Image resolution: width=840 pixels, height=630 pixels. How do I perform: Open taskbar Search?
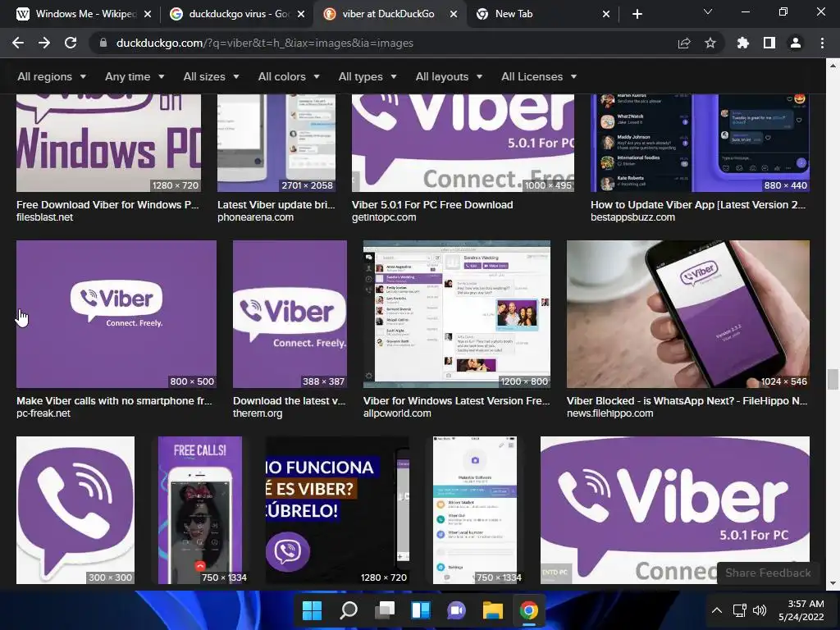tap(348, 610)
